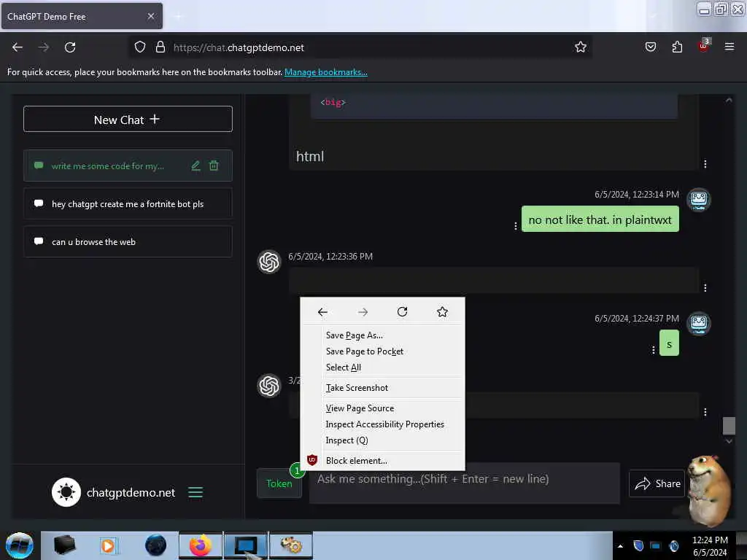Image resolution: width=747 pixels, height=560 pixels.
Task: Open the media player taskbar icon
Action: [x=108, y=545]
